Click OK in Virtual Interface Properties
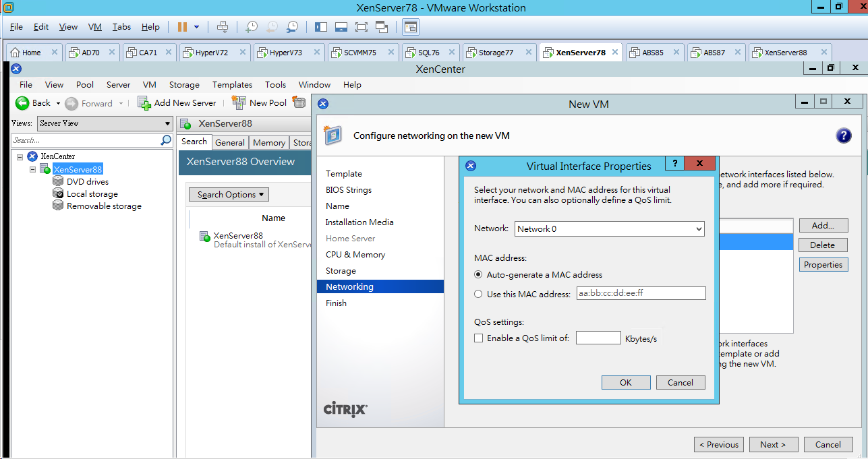The image size is (868, 459). (626, 382)
